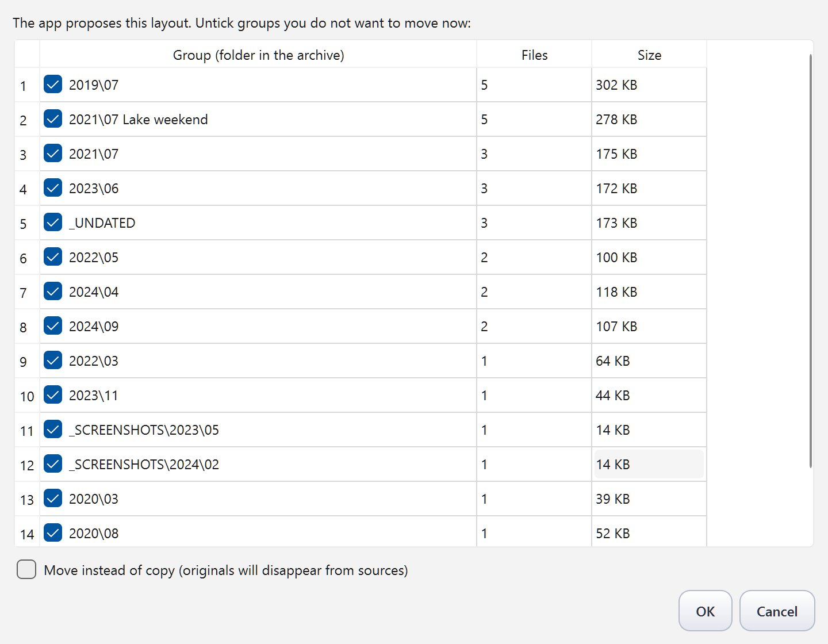
Task: Confirm the layout with OK
Action: (706, 611)
